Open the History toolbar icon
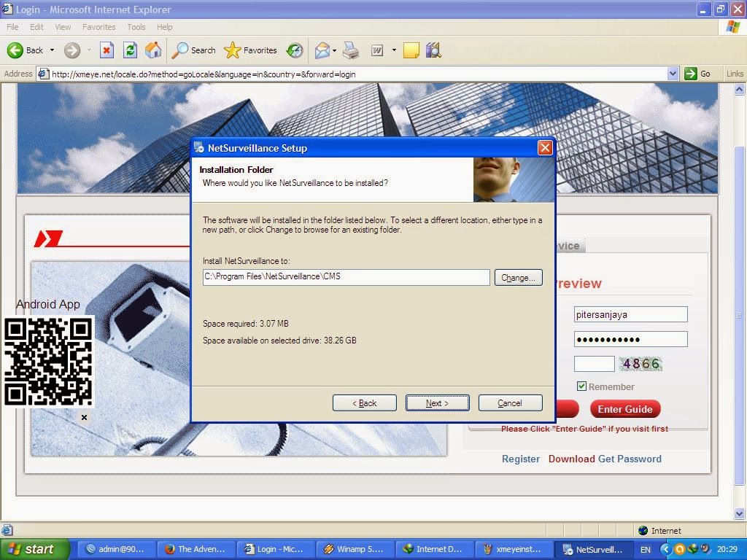This screenshot has width=747, height=560. pos(295,50)
